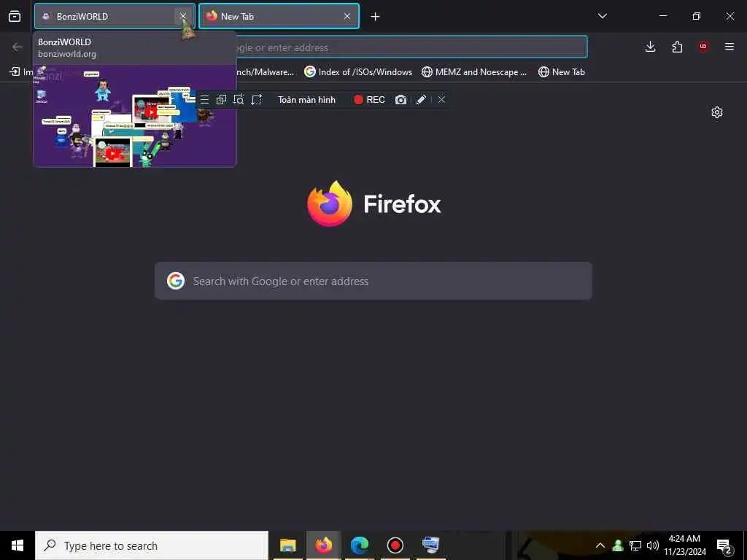Click the Google logo in the search box
This screenshot has width=747, height=560.
(176, 281)
